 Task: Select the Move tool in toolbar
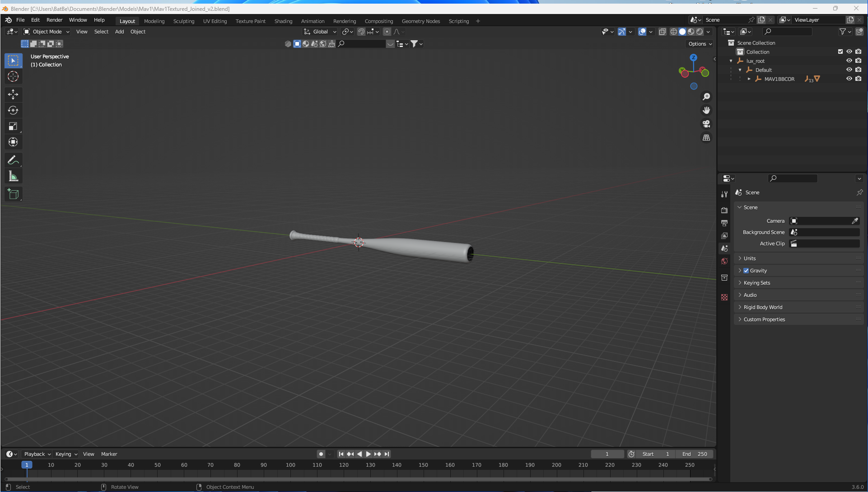(x=13, y=94)
